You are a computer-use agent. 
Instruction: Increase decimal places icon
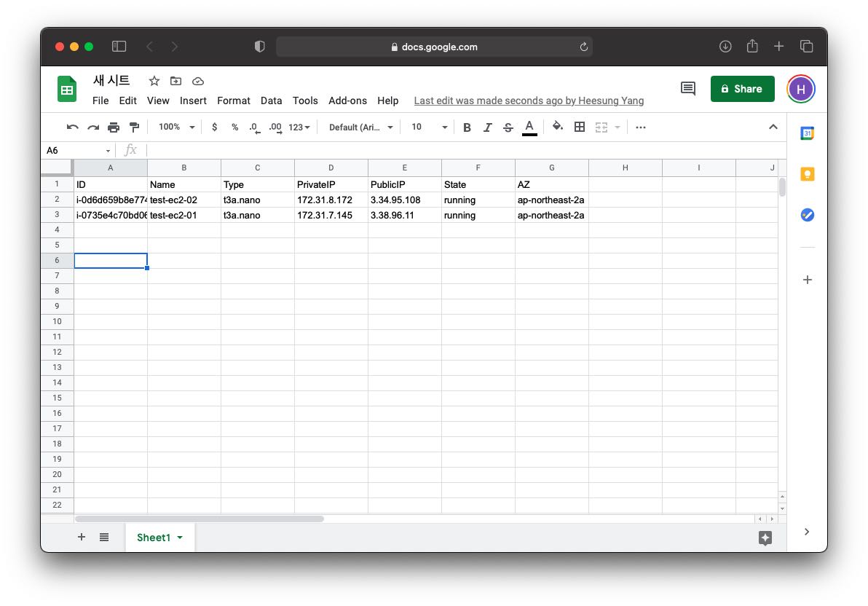click(275, 128)
